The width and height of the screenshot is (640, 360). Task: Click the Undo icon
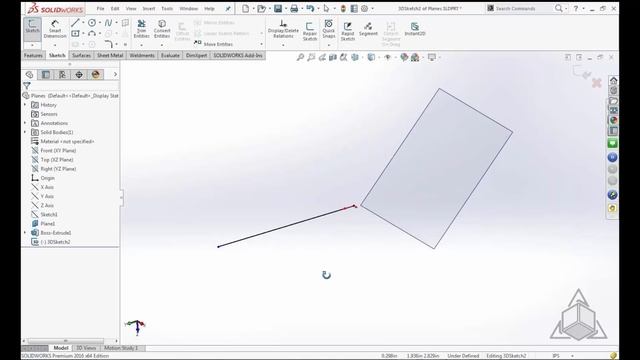[x=310, y=9]
